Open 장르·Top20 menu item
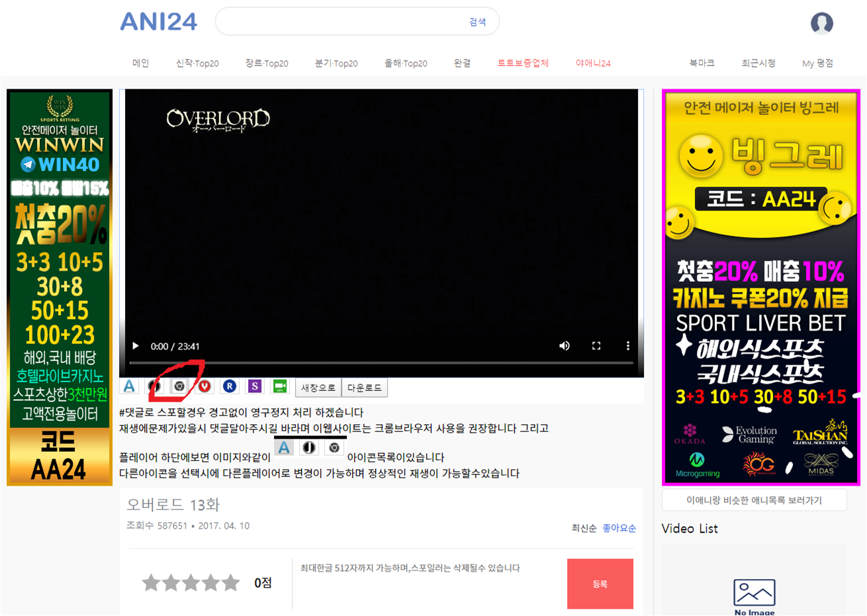The width and height of the screenshot is (867, 616). (267, 63)
